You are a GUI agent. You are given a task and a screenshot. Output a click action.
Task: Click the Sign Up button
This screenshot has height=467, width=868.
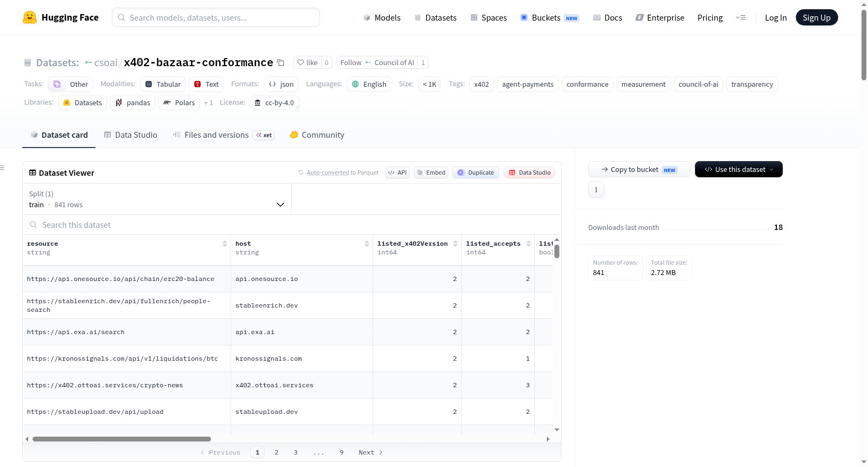coord(816,17)
